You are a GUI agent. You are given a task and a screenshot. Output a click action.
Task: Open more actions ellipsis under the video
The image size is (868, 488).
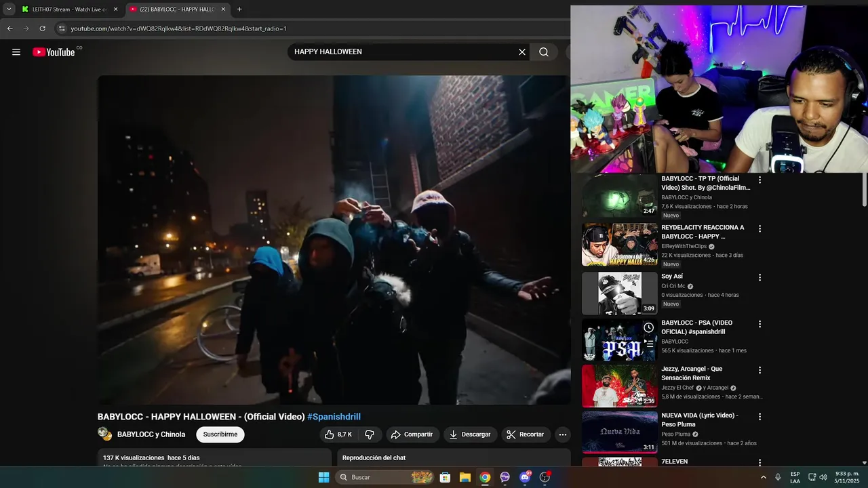pyautogui.click(x=562, y=434)
